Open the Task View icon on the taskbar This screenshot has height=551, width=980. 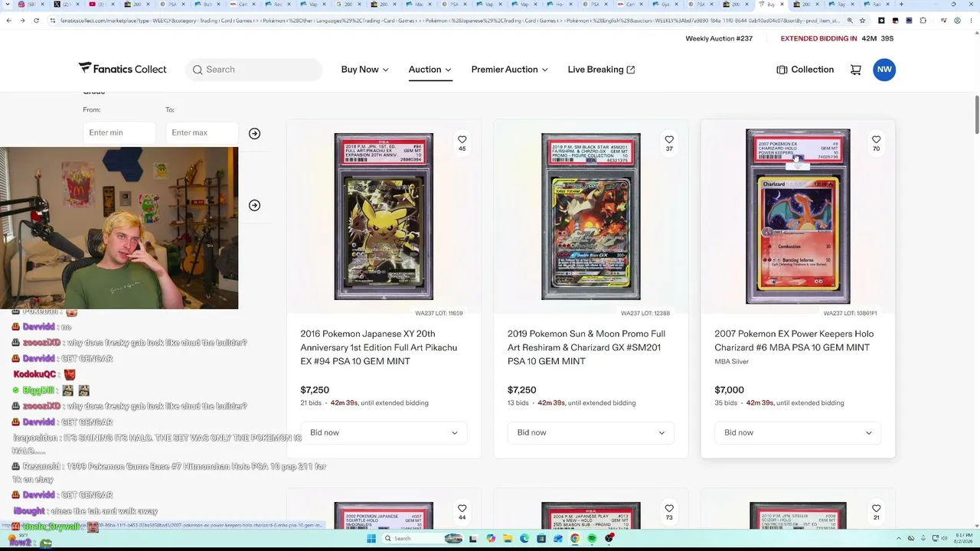pyautogui.click(x=473, y=539)
